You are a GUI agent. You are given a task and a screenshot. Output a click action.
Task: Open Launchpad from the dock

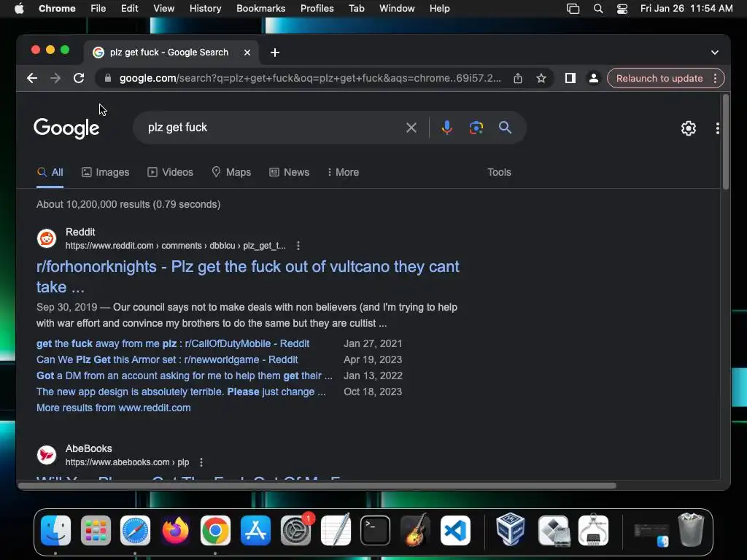(96, 531)
